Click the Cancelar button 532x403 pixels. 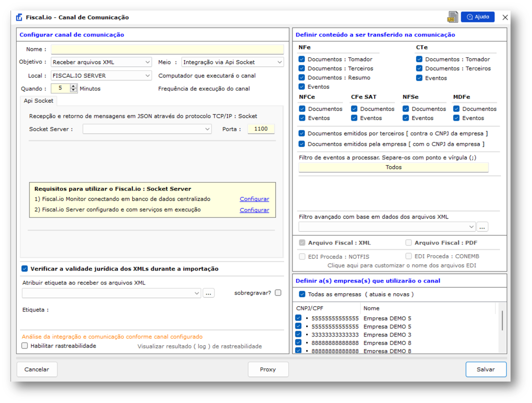[37, 369]
